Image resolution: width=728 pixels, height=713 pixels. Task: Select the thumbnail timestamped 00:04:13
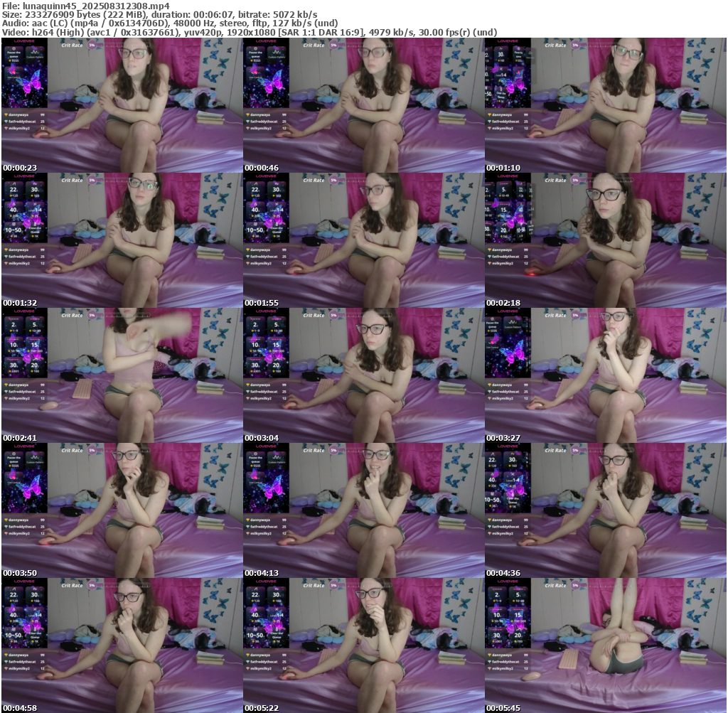point(363,510)
